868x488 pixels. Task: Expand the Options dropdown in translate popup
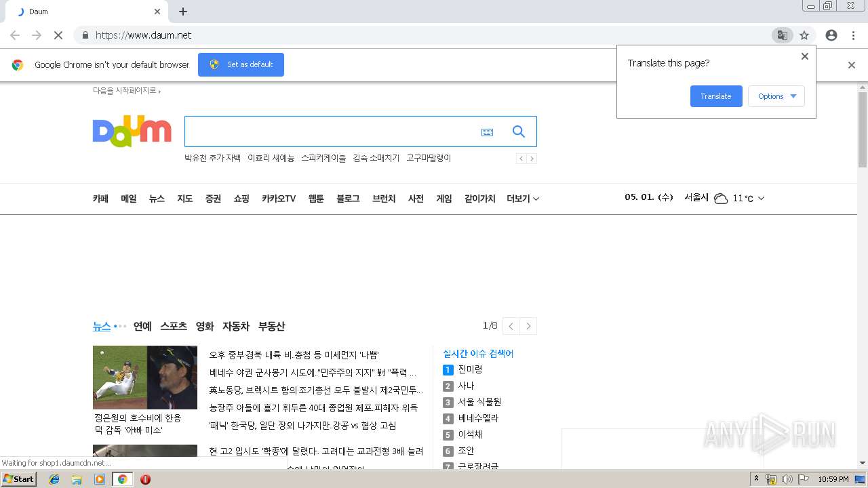click(x=776, y=96)
